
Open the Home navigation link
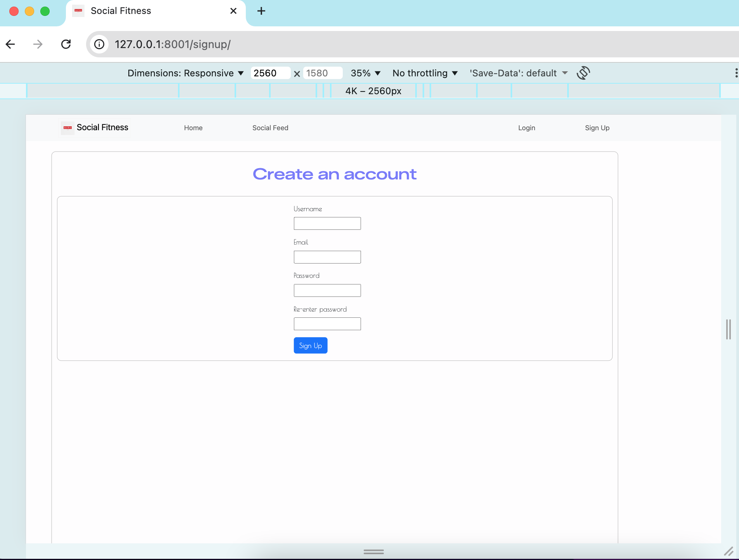(193, 128)
